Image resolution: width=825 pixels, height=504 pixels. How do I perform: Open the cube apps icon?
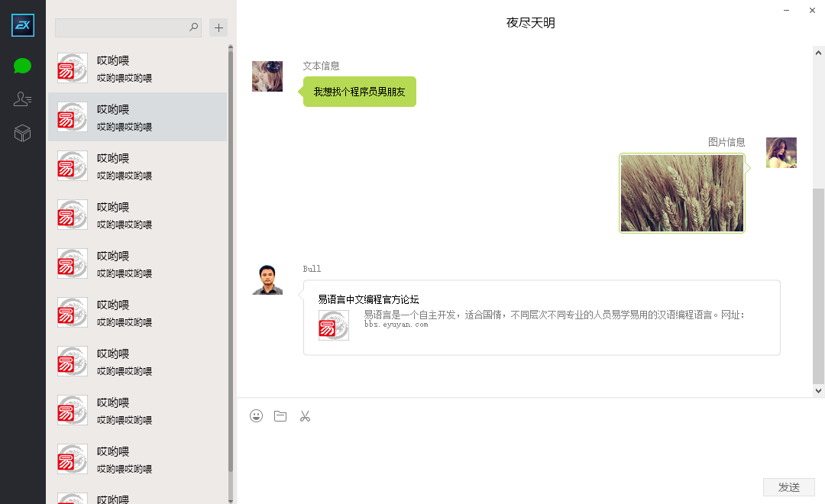point(23,133)
